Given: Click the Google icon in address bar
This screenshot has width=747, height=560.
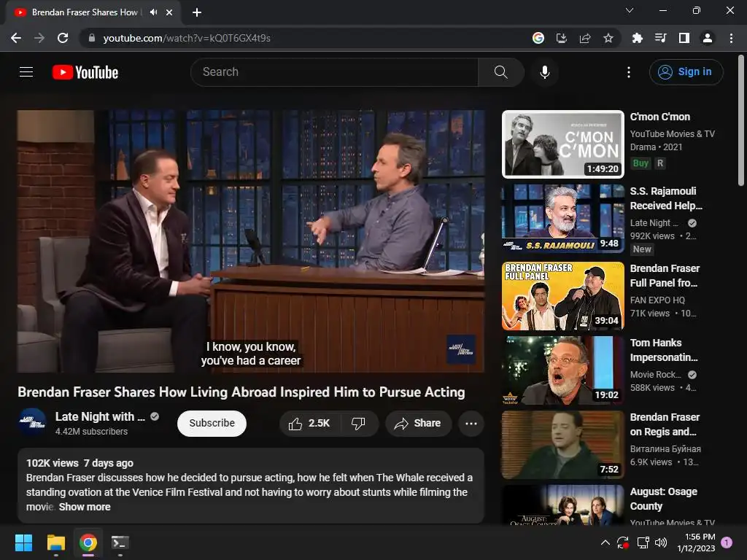Looking at the screenshot, I should tap(538, 38).
